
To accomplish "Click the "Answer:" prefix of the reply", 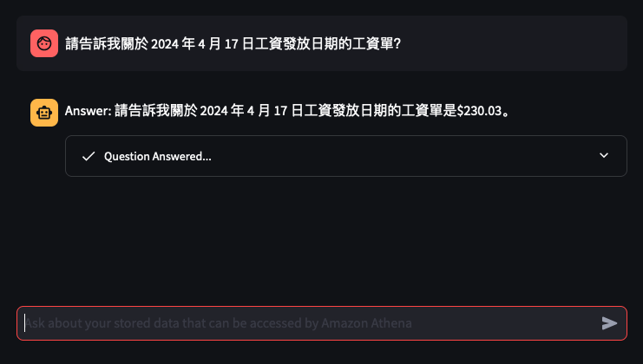I will pyautogui.click(x=89, y=111).
